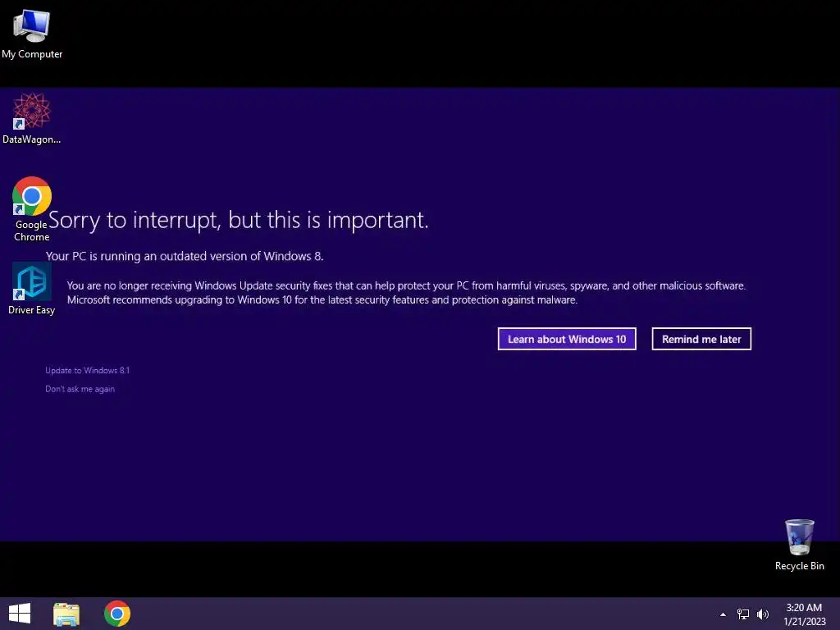Follow the Update to Windows 8.1 link
The width and height of the screenshot is (840, 630).
(x=87, y=370)
